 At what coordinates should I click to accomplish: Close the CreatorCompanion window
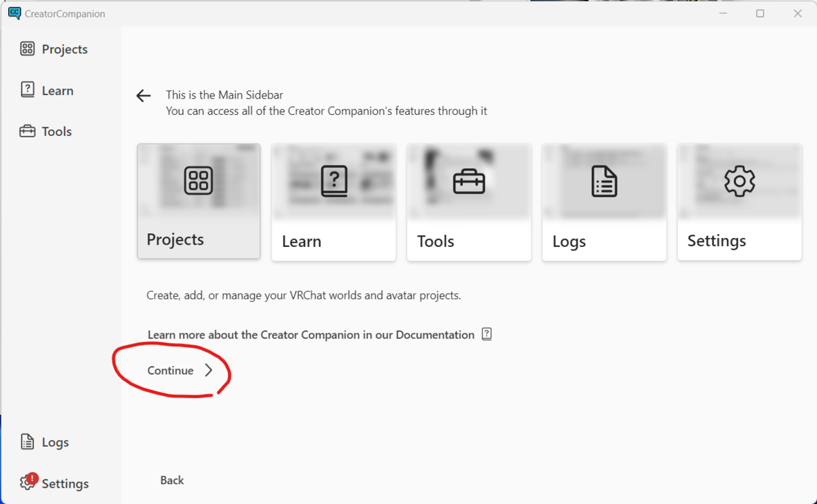point(798,14)
